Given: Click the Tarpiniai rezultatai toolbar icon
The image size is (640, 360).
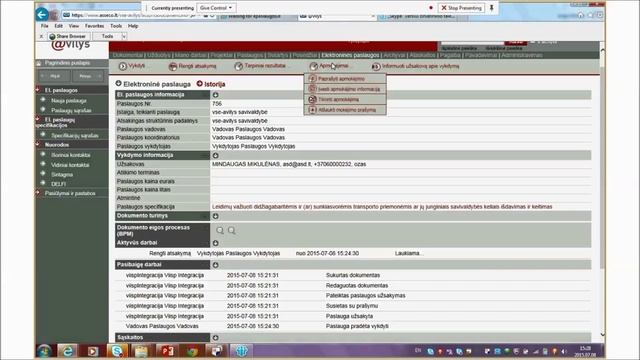Looking at the screenshot, I should [x=239, y=66].
